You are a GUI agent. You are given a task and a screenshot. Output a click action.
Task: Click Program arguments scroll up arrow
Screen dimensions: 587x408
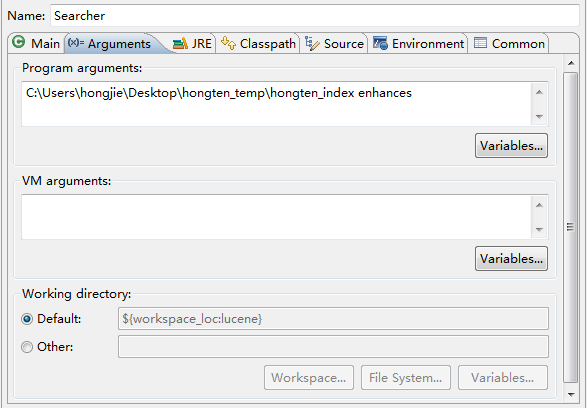539,92
